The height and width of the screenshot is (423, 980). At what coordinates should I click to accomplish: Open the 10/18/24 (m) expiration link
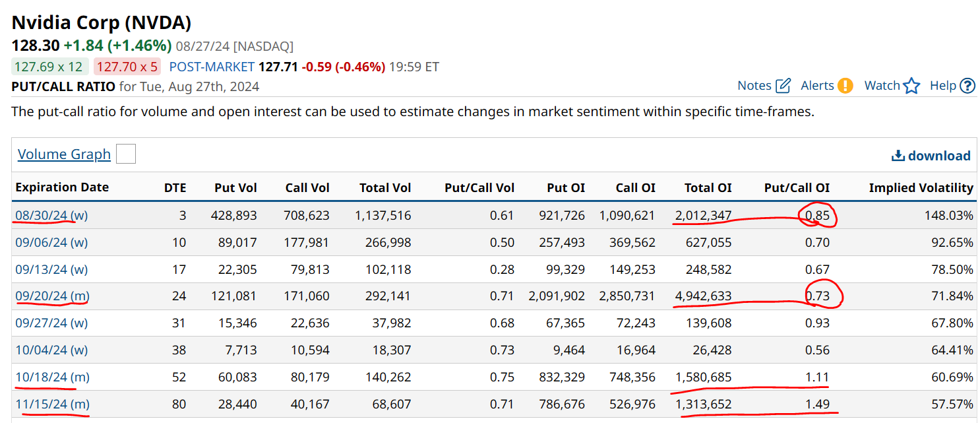pyautogui.click(x=52, y=377)
